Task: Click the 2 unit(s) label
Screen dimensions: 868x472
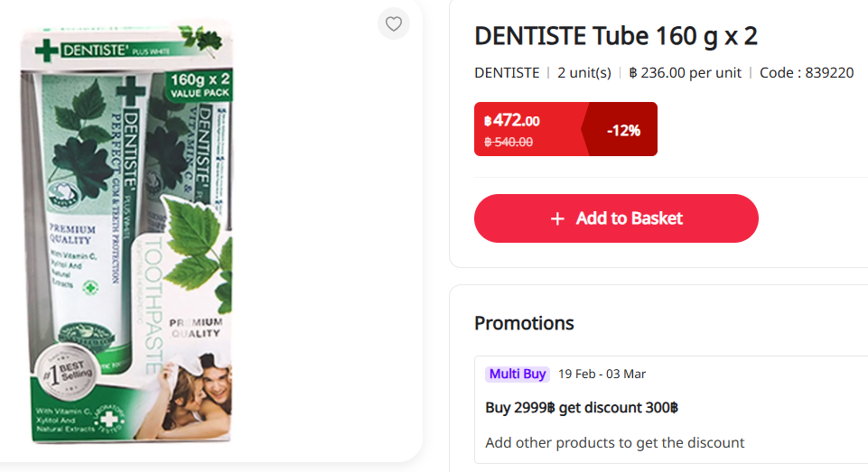Action: (584, 73)
